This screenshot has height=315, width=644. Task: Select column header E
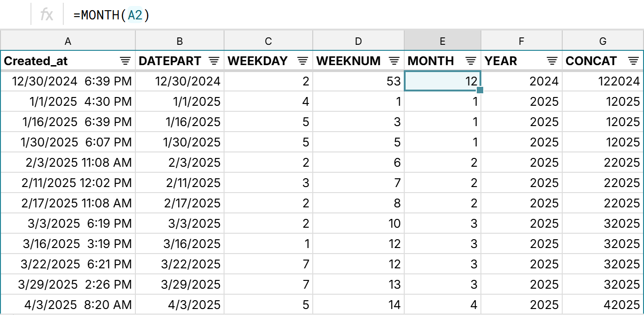click(442, 41)
